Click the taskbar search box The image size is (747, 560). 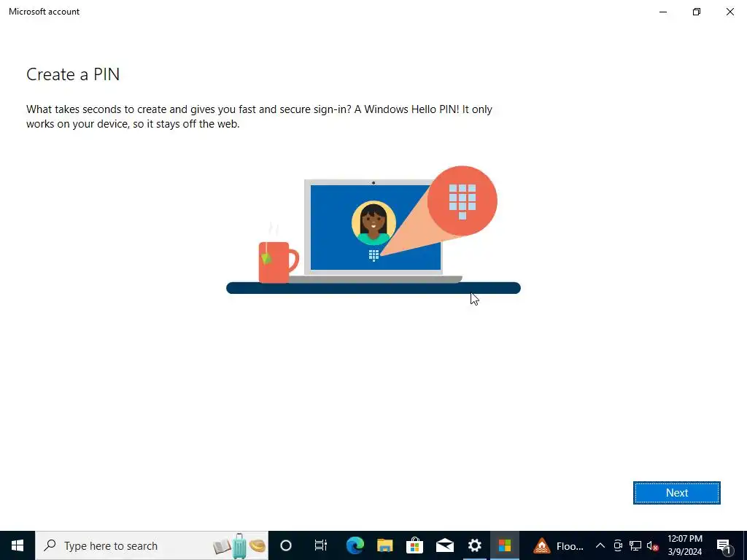(152, 545)
